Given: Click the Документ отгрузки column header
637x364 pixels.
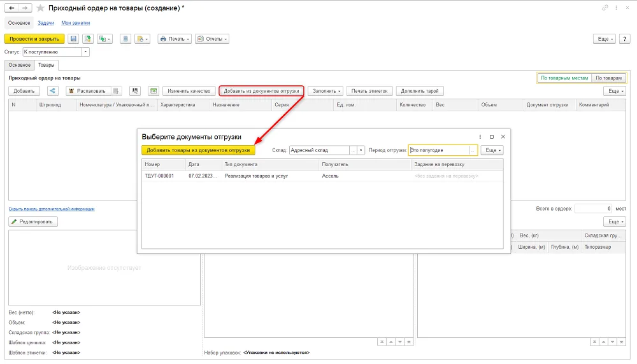Looking at the screenshot, I should tap(549, 105).
